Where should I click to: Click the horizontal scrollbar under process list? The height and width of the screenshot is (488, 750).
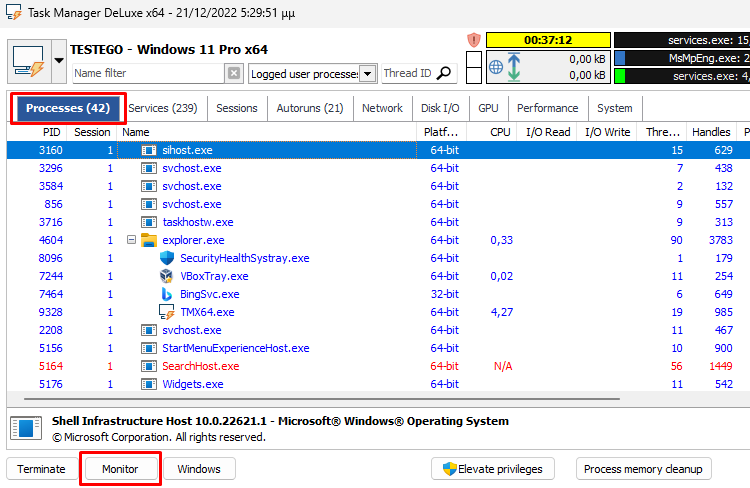pyautogui.click(x=322, y=399)
